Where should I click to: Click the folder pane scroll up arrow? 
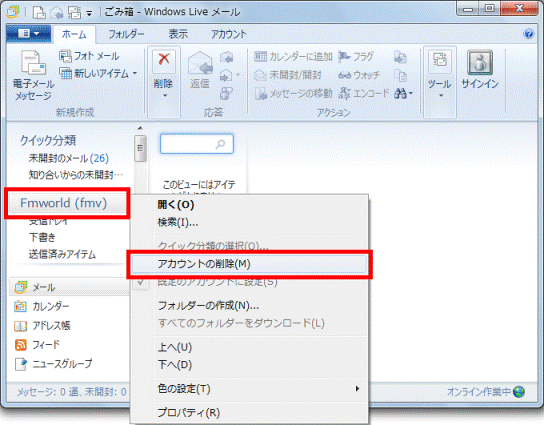pos(140,129)
